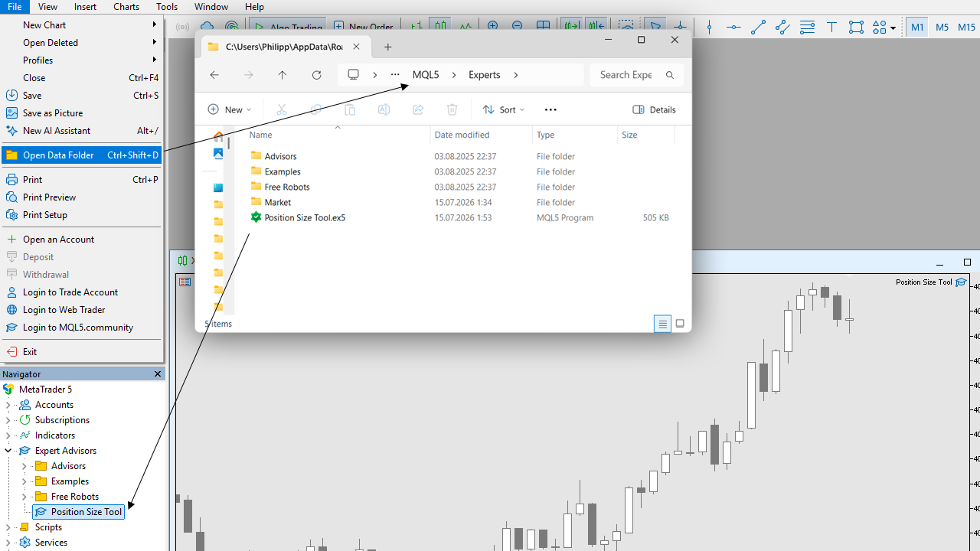Select New AI Assistant menu entry
Screen dimensions: 980x551
81,131
